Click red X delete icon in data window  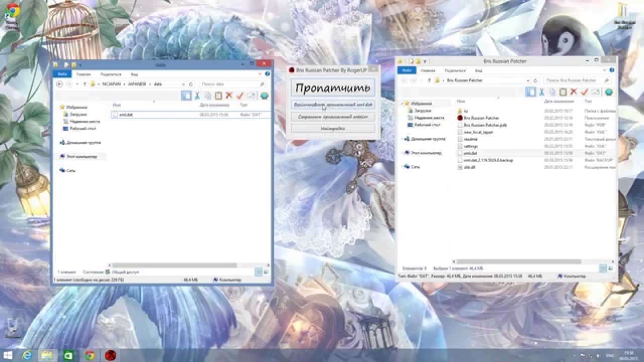229,96
